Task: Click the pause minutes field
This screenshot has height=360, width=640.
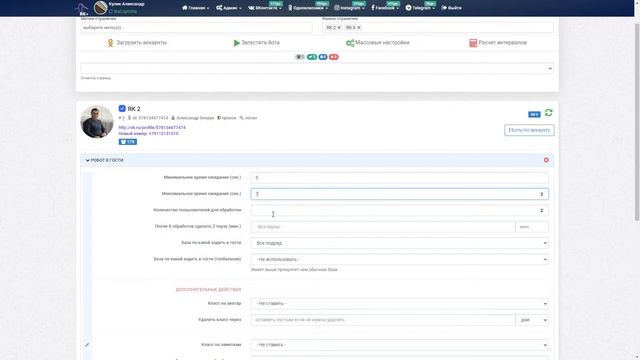Action: click(x=532, y=227)
